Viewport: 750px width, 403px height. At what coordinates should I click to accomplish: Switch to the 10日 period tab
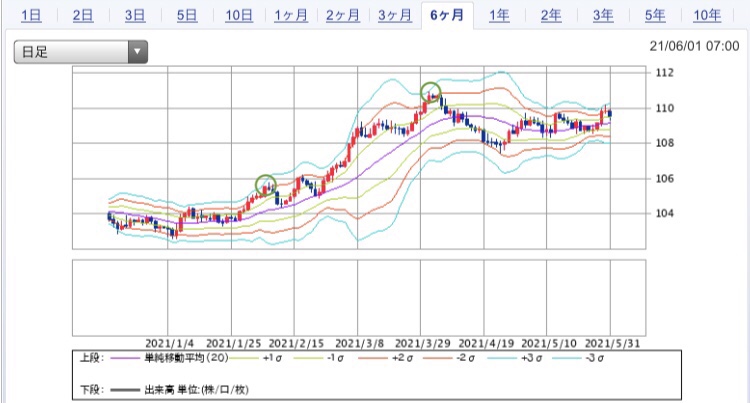click(x=239, y=15)
